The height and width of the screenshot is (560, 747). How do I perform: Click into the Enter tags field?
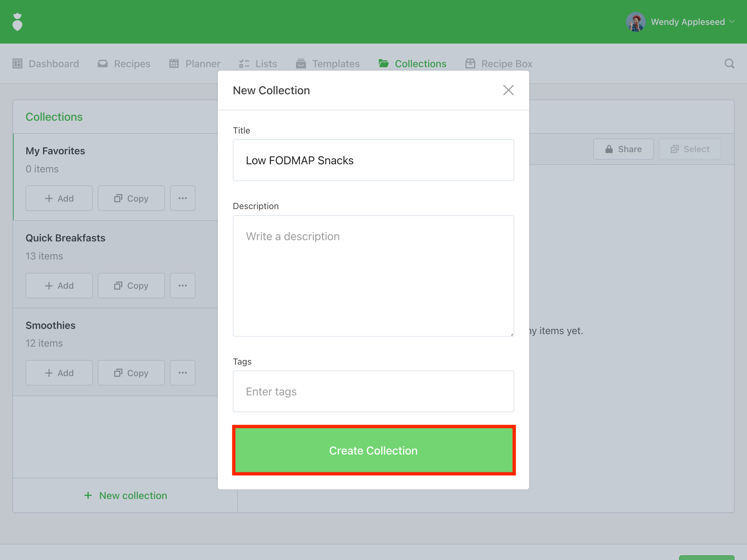373,391
